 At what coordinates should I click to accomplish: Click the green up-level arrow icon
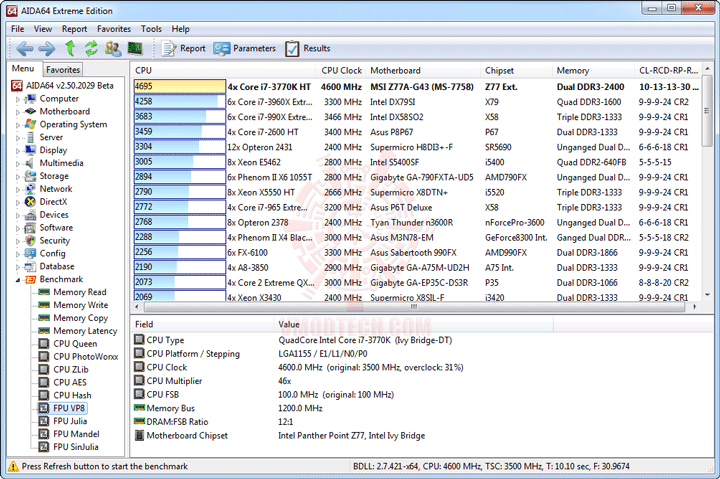click(x=70, y=48)
